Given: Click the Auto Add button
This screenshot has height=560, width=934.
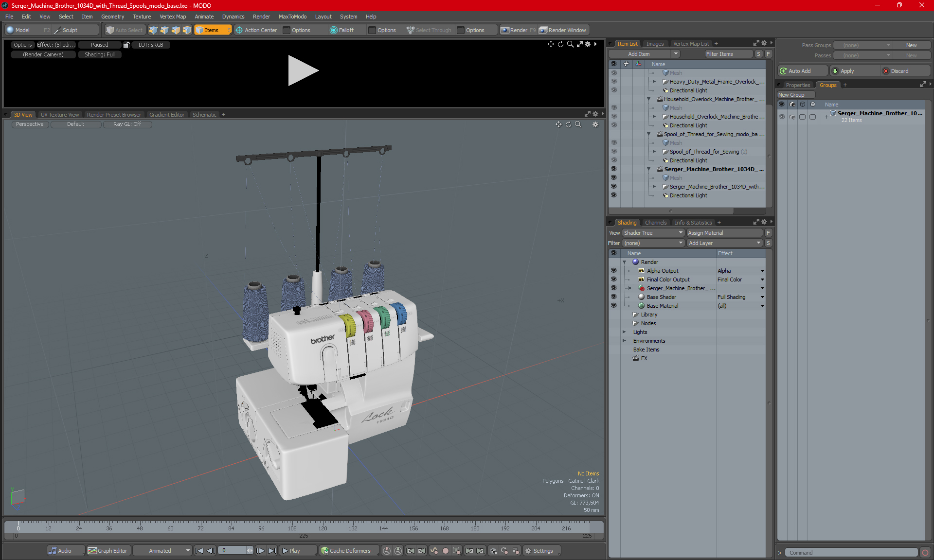Looking at the screenshot, I should (x=802, y=71).
